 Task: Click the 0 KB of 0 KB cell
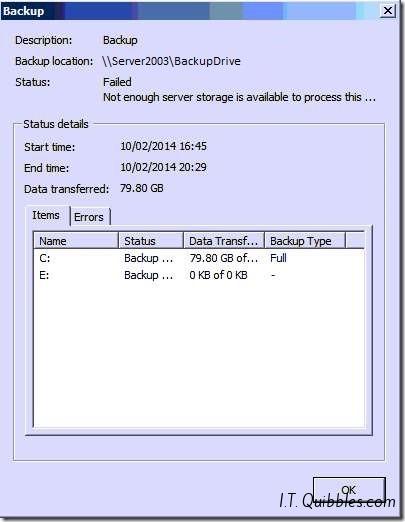(218, 275)
